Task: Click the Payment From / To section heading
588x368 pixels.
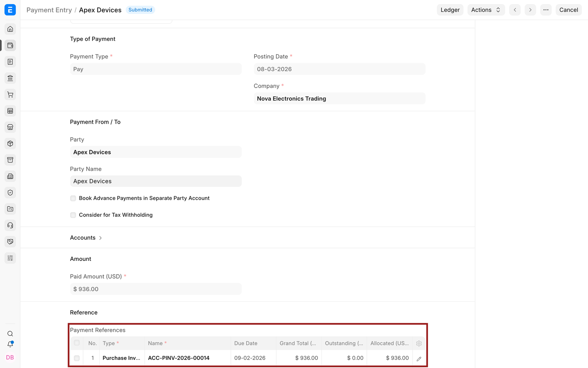Action: pos(95,122)
